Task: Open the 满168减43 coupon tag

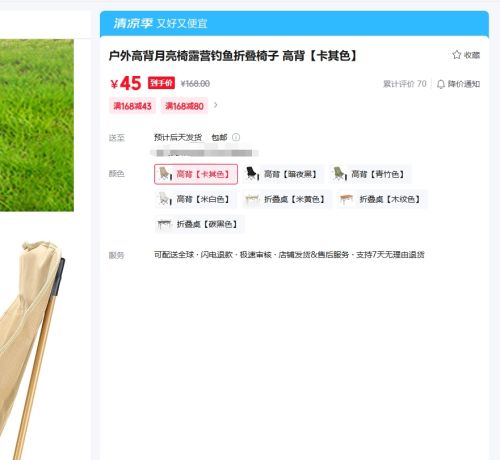Action: point(132,106)
